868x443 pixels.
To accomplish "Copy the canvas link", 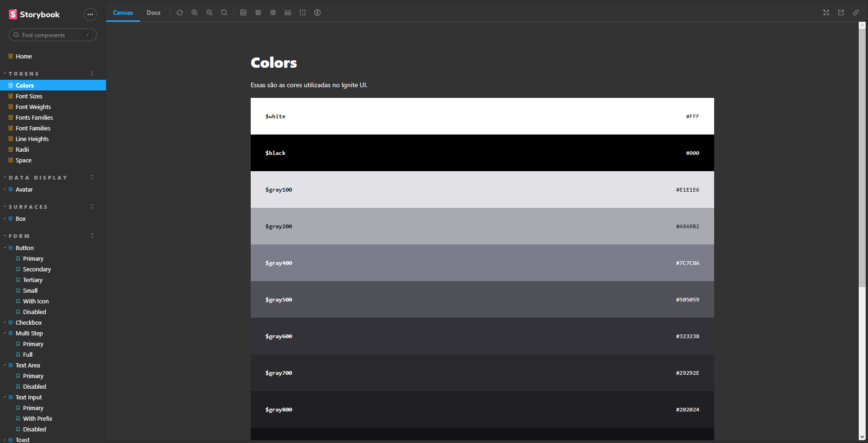I will coord(856,13).
